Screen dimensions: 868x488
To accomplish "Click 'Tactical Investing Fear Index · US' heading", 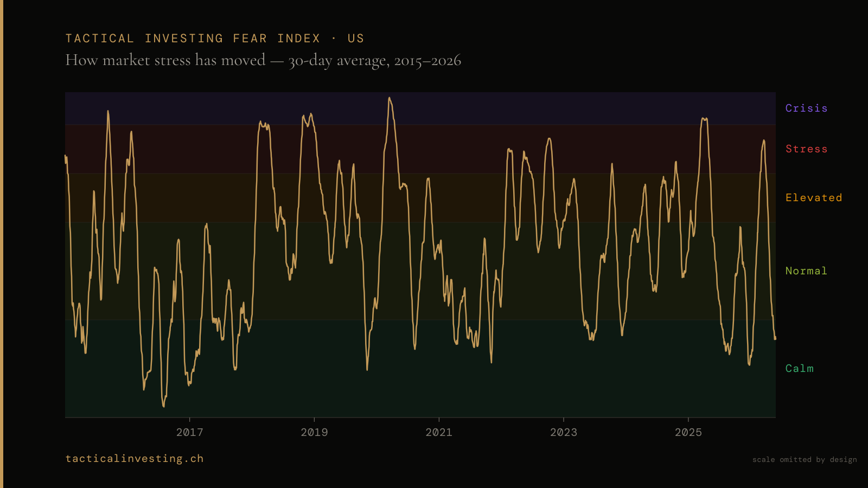I will [x=215, y=38].
